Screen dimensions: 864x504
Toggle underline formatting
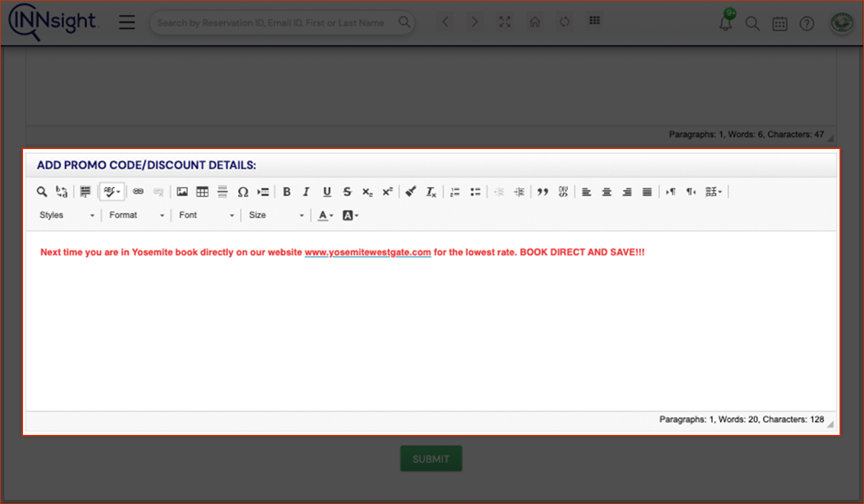click(327, 192)
